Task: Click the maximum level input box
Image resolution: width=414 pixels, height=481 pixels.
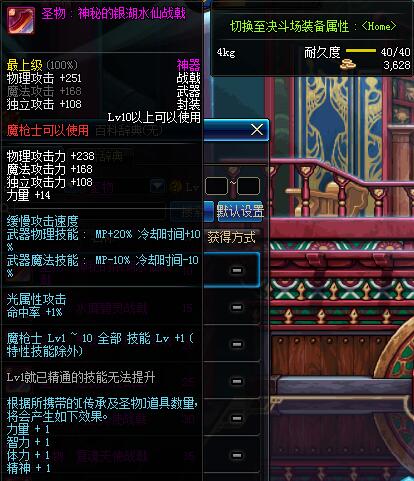Action: pos(248,186)
